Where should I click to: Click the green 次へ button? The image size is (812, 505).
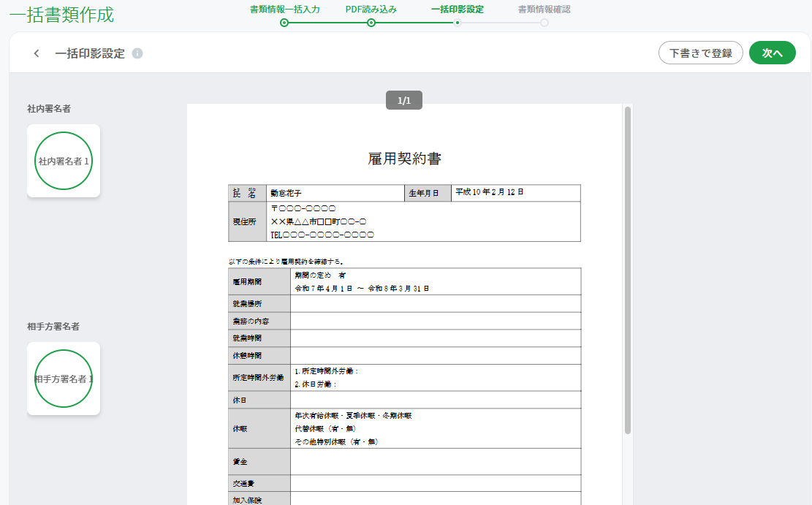[772, 53]
